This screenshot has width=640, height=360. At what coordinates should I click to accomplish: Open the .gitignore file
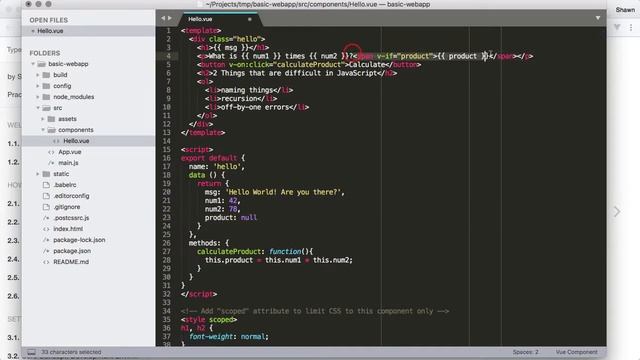(x=67, y=207)
